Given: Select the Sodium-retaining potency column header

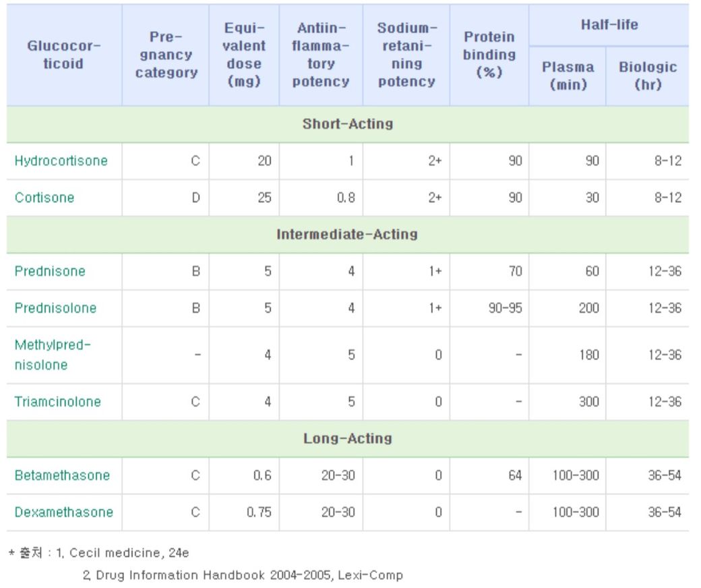Looking at the screenshot, I should [x=406, y=55].
